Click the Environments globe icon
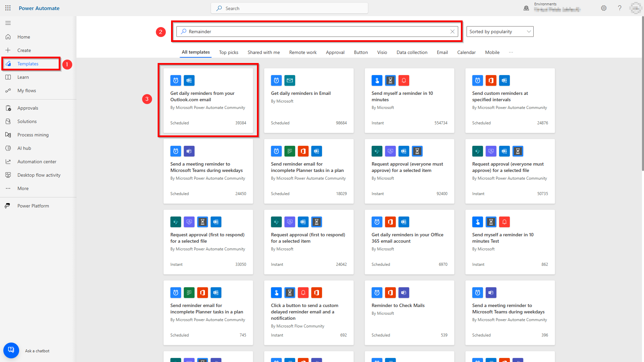 526,8
